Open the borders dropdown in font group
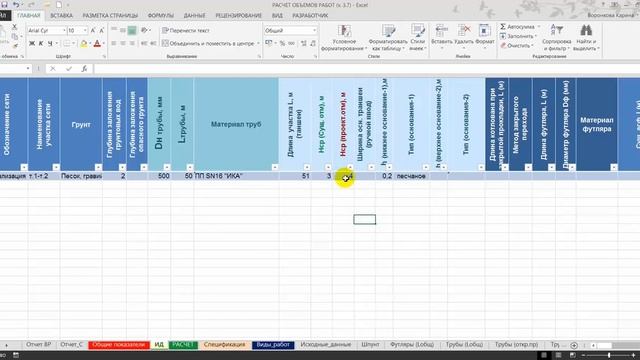 (74, 43)
